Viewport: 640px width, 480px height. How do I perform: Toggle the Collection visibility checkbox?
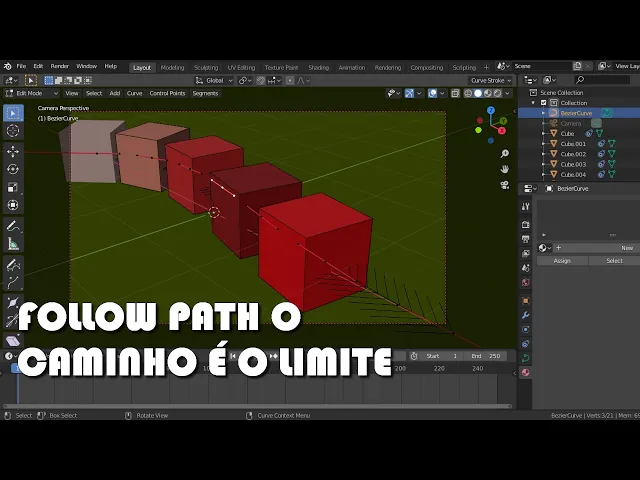tap(544, 103)
